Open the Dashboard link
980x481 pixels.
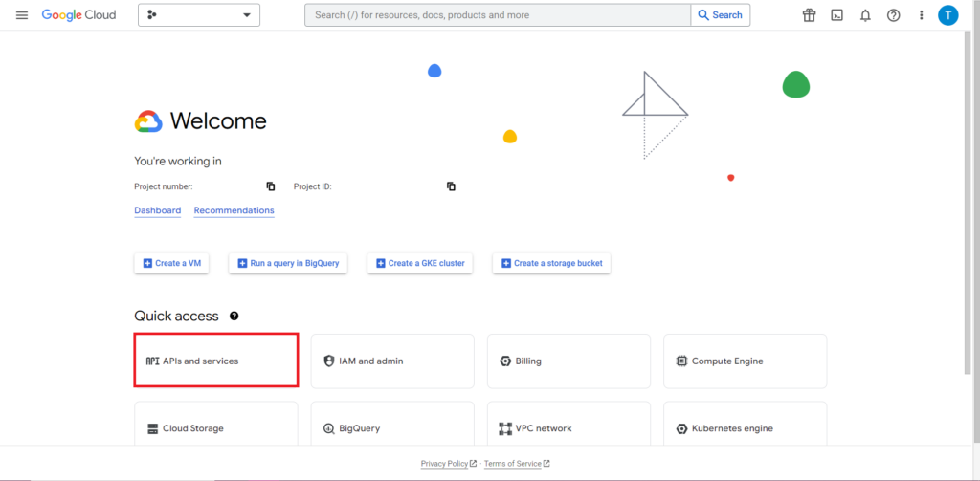(x=157, y=210)
